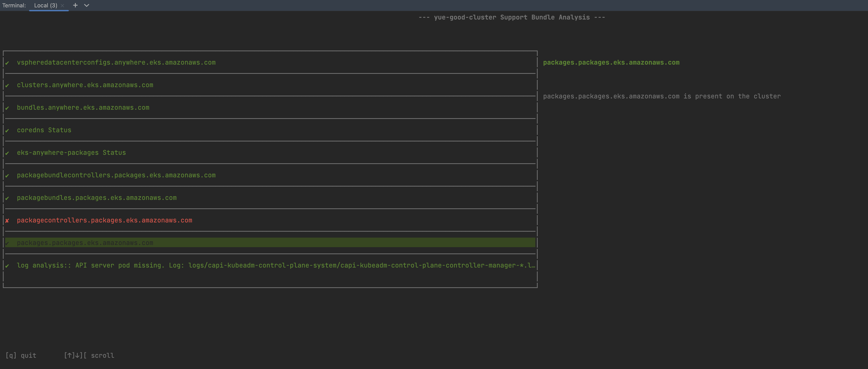Click red X beside packagecontrollers entry
The height and width of the screenshot is (369, 868).
click(x=7, y=220)
